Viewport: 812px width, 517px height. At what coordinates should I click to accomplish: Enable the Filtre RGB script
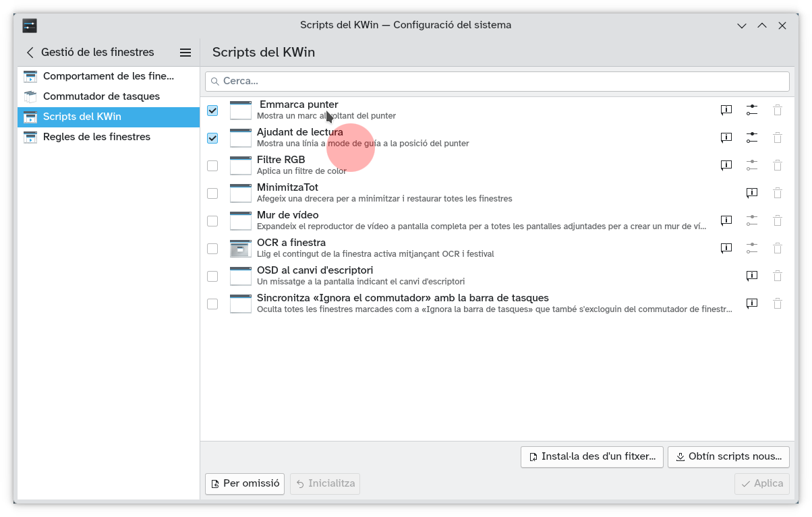coord(212,165)
